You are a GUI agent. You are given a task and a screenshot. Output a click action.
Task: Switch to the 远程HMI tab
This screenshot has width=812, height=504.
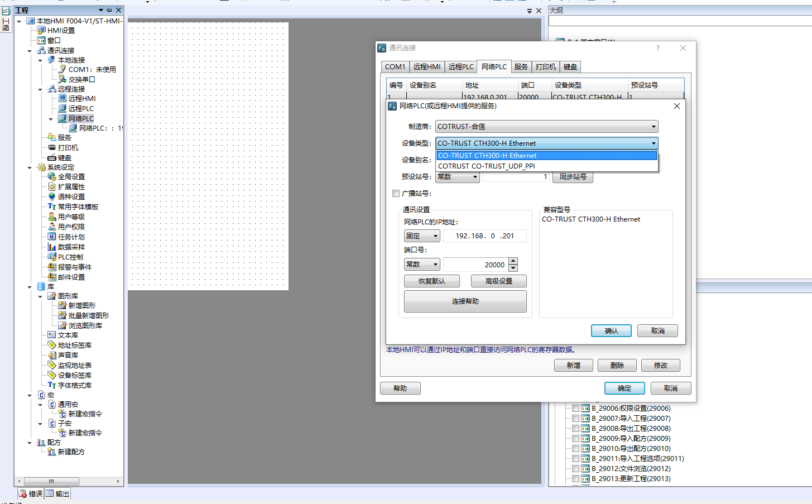coord(427,67)
